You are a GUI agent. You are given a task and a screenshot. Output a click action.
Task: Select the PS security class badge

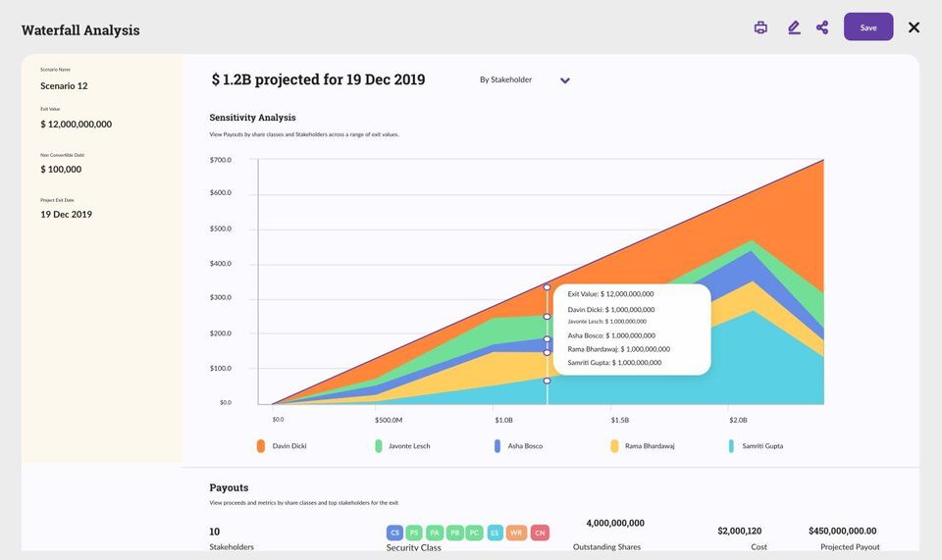[414, 533]
